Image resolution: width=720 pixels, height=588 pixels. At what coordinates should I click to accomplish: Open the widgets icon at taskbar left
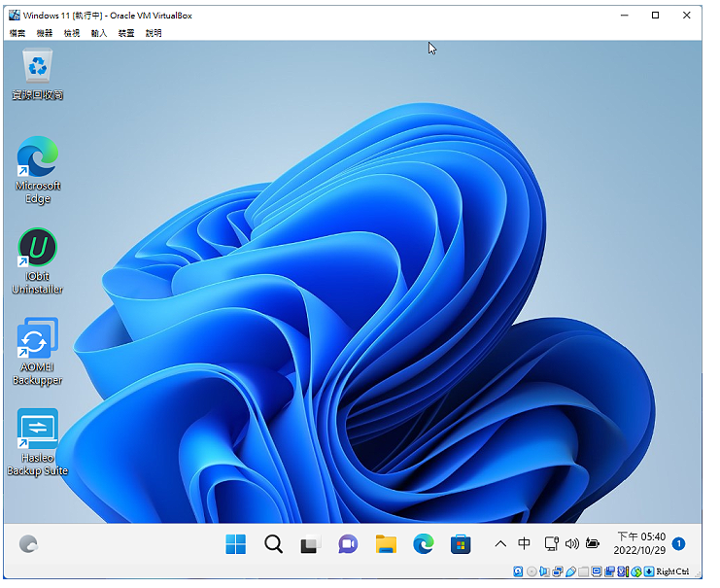[x=28, y=544]
